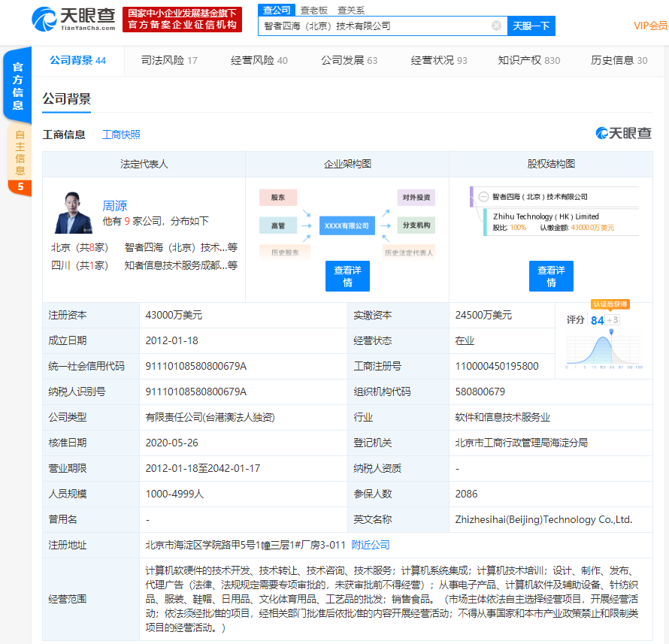Click the 认证后获得 orange badge
The image size is (669, 644).
click(x=609, y=304)
